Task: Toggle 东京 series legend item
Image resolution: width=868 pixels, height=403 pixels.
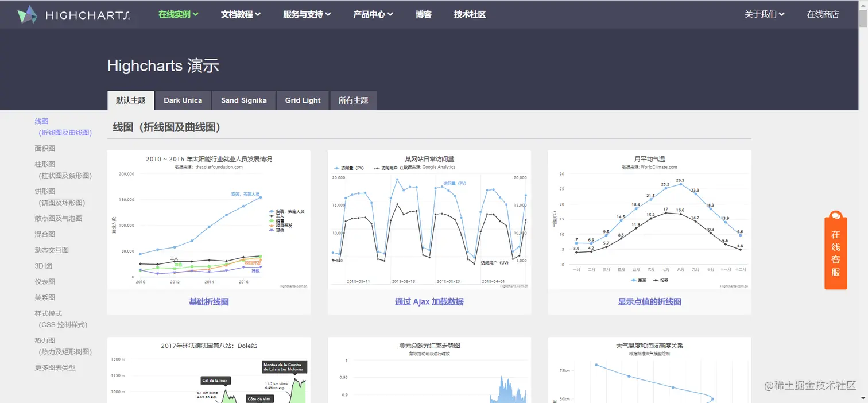Action: point(638,280)
